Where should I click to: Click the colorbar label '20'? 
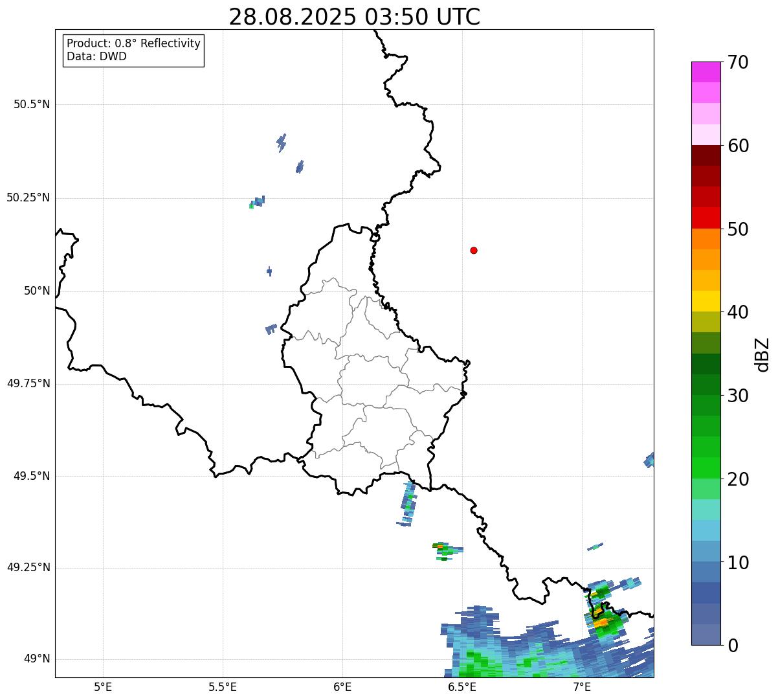coord(738,479)
